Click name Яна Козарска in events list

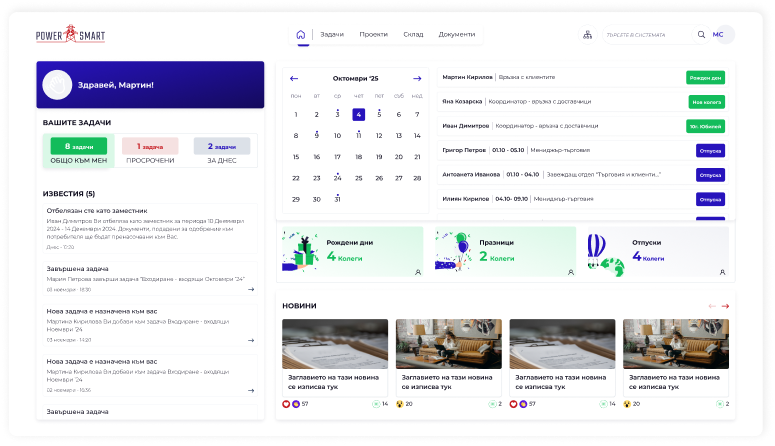point(462,101)
